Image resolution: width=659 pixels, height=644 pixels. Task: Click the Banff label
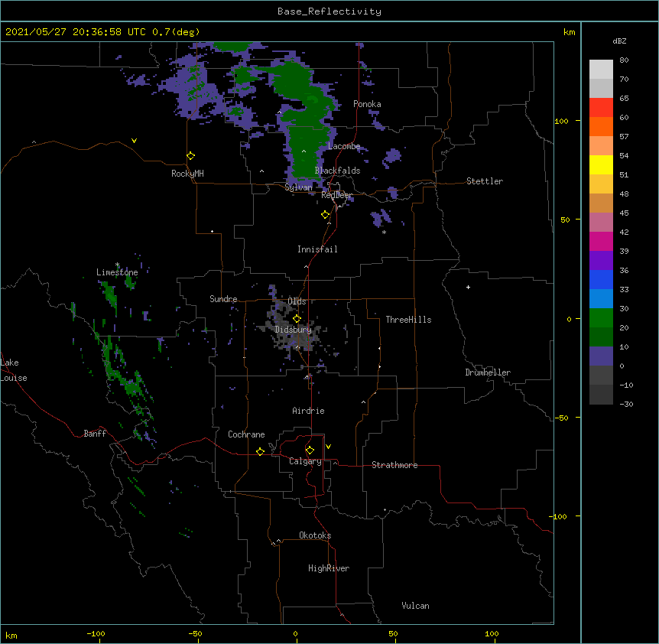pyautogui.click(x=95, y=434)
